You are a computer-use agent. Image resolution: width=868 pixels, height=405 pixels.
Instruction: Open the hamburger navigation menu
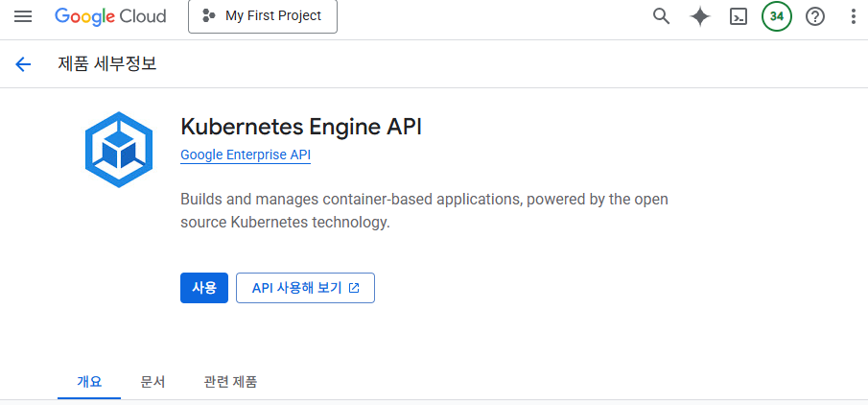tap(23, 16)
